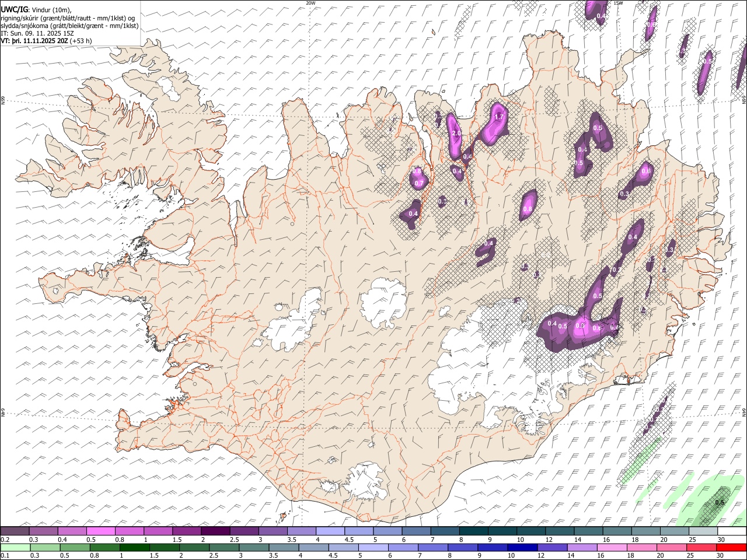Viewport: 747px width, 560px height.
Task: Click the pale green 0.1 rain legend swatch
Action: click(x=15, y=548)
